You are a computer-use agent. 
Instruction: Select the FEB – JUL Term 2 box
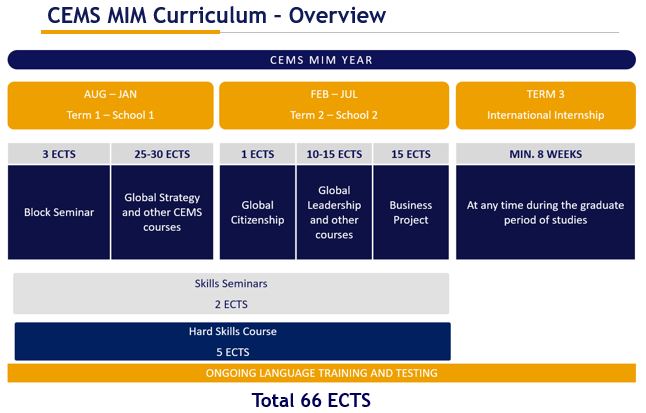click(x=333, y=105)
